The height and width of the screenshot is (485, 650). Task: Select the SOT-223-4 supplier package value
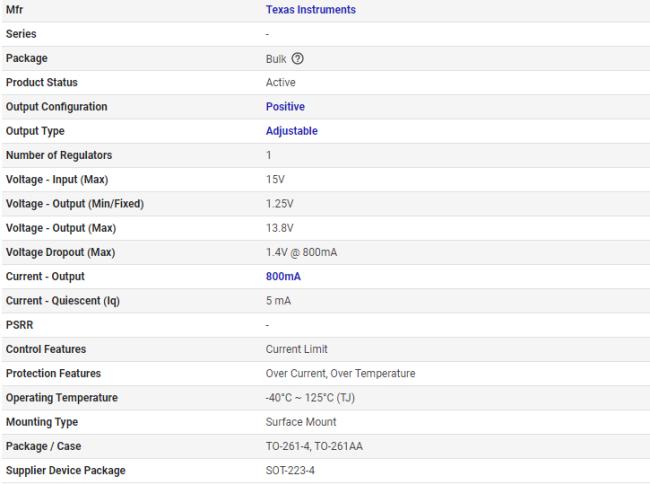tap(289, 470)
